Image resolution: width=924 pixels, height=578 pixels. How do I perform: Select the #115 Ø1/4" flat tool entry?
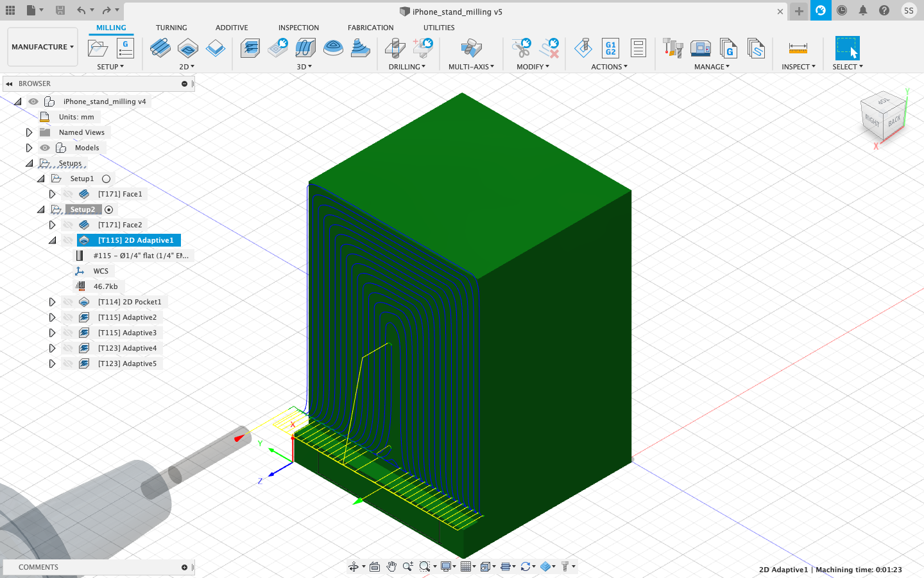[141, 256]
